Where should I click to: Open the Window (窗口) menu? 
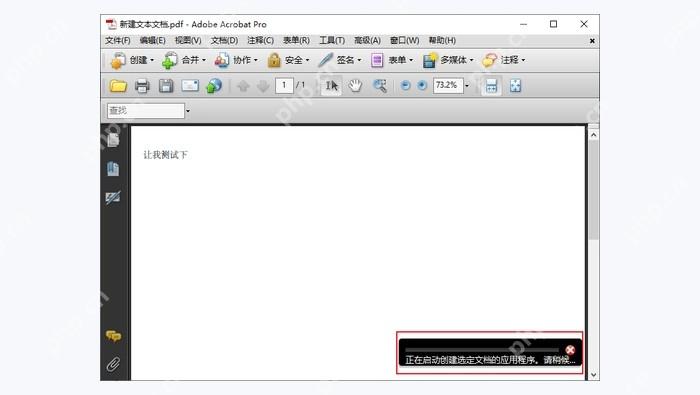[404, 41]
